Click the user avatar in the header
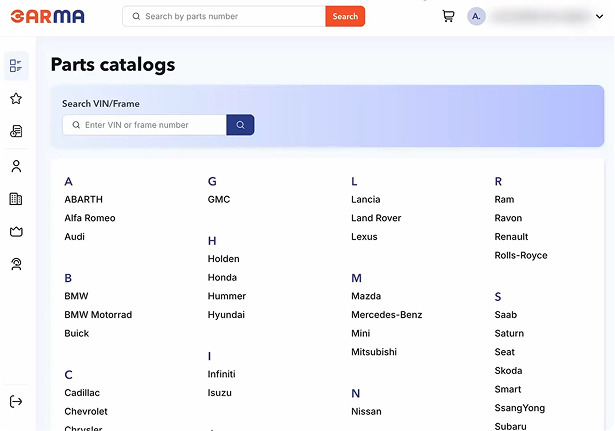The height and width of the screenshot is (431, 615). (x=476, y=16)
